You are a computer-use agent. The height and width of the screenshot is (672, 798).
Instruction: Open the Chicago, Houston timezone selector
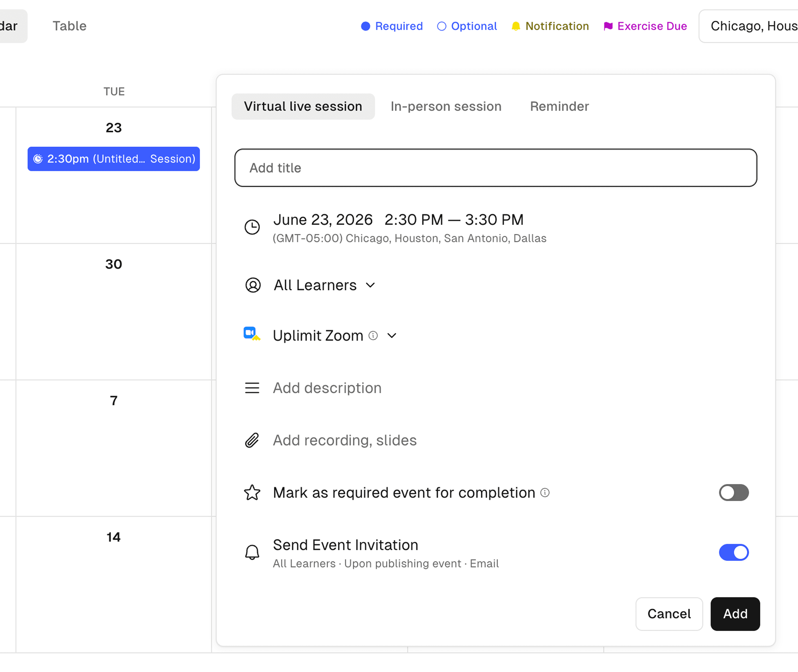[749, 26]
